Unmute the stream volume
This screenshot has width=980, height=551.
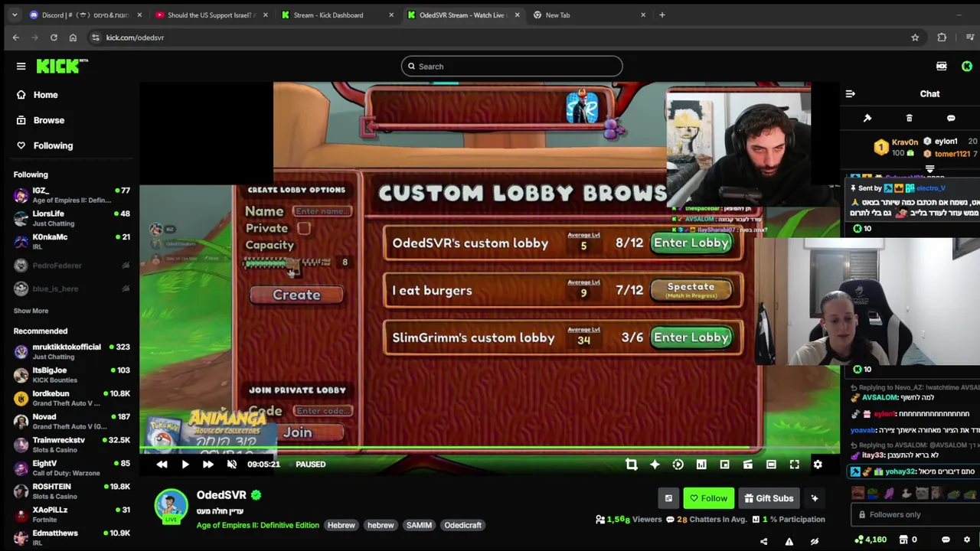coord(232,465)
